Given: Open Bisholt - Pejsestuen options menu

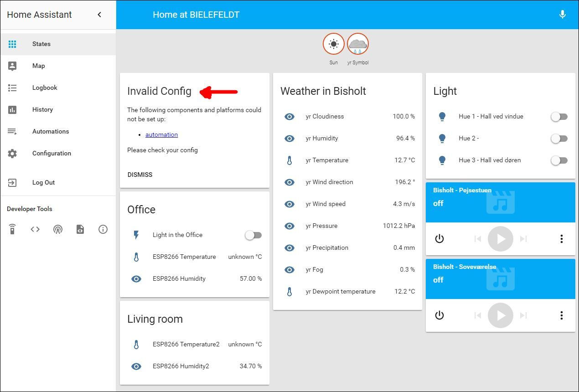Looking at the screenshot, I should [561, 238].
